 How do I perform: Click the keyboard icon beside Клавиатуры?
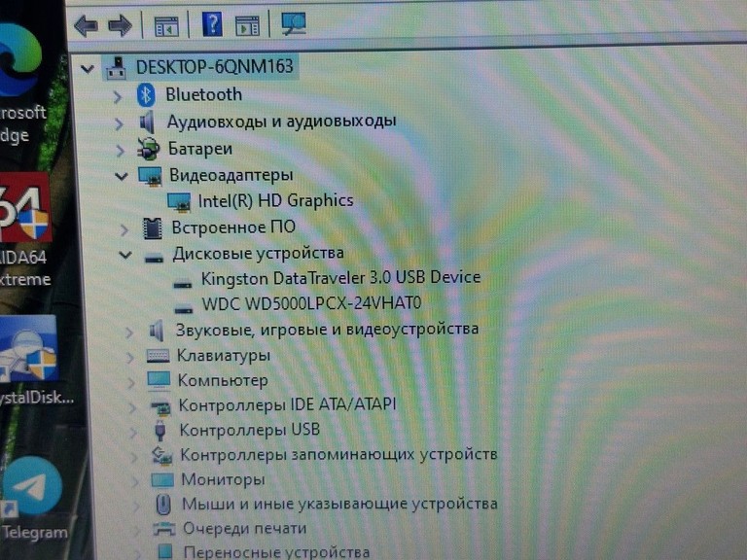[159, 356]
